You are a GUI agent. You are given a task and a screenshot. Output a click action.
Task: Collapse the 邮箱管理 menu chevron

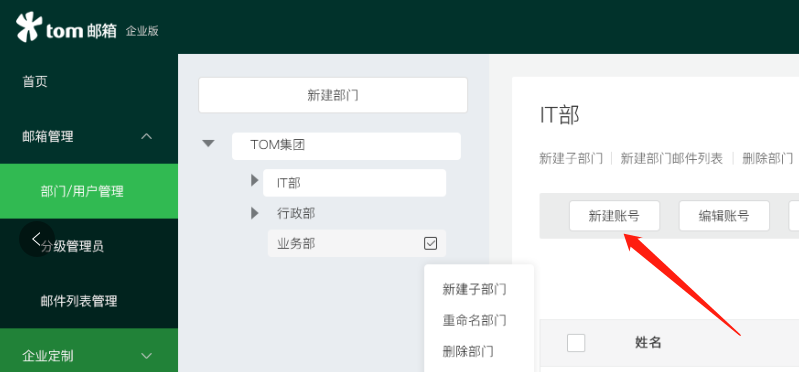tap(146, 137)
